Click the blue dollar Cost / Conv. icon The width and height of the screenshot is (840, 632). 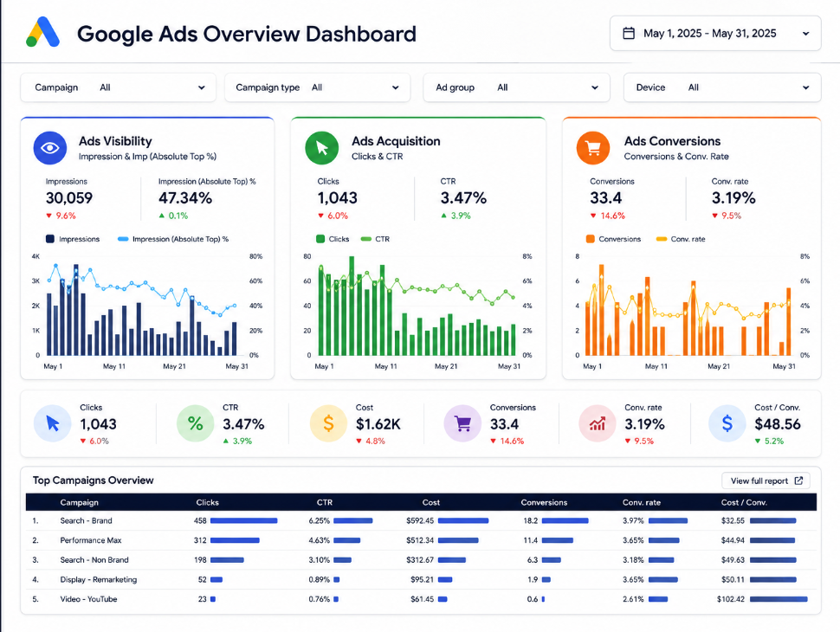[727, 423]
